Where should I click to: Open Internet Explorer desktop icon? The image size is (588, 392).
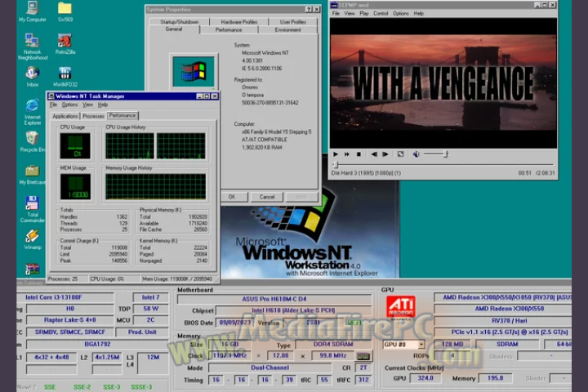[x=33, y=112]
